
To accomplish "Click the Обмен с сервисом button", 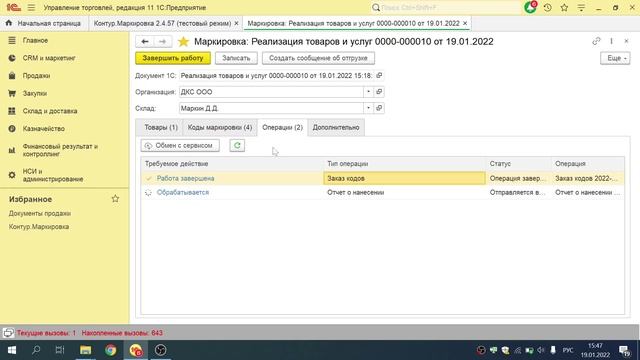I will click(180, 145).
